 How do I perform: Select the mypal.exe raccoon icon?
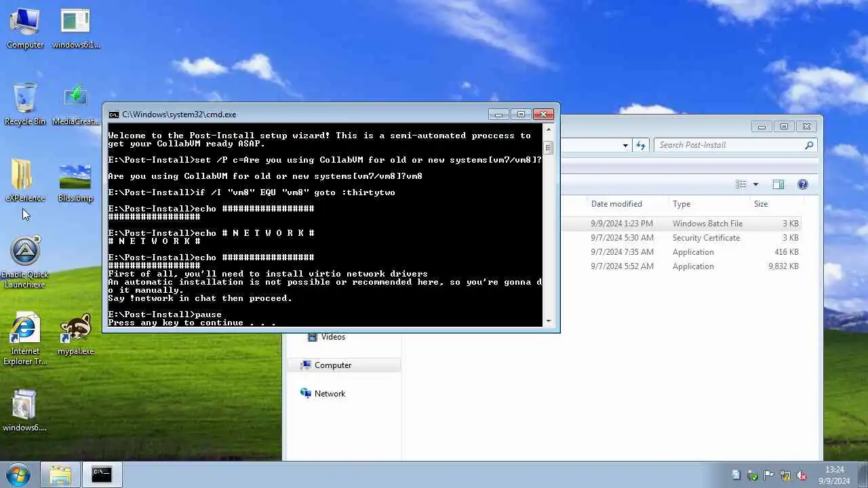pyautogui.click(x=75, y=334)
